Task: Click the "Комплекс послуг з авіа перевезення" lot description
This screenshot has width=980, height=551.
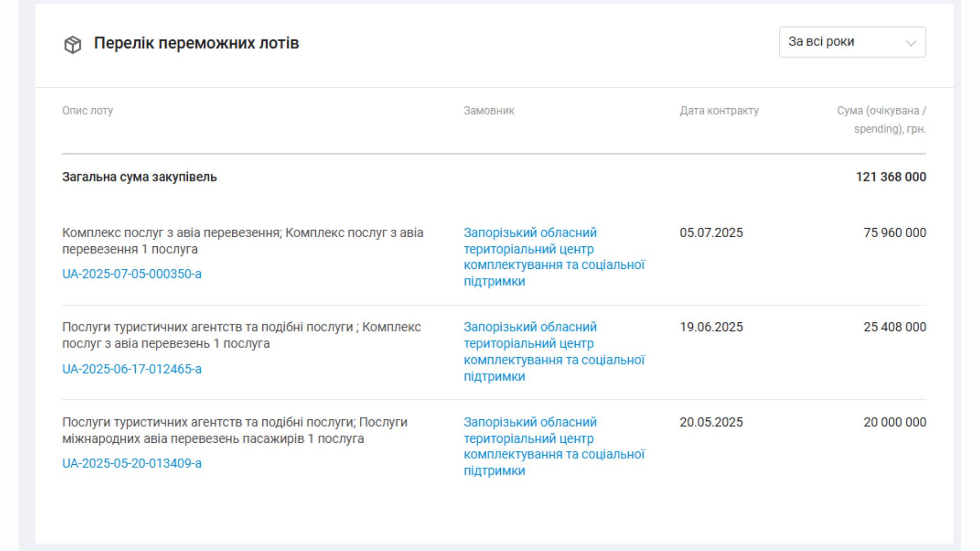Action: (x=242, y=241)
